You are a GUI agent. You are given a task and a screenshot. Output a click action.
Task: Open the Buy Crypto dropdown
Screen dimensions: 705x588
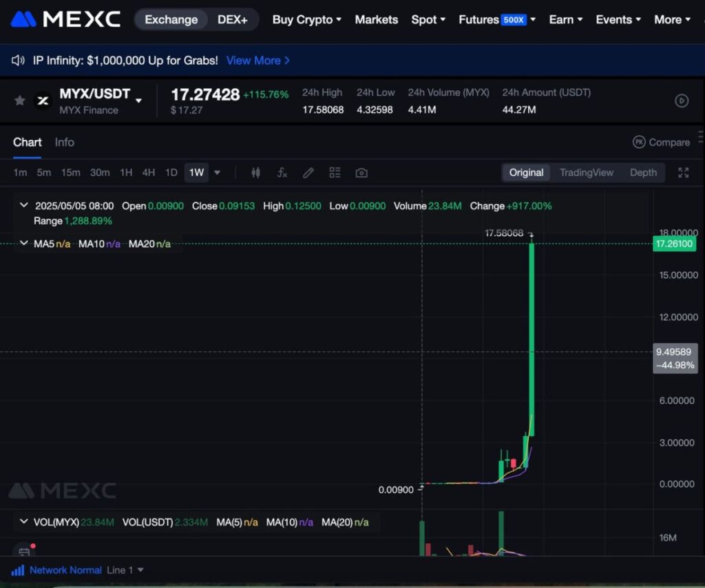tap(306, 20)
